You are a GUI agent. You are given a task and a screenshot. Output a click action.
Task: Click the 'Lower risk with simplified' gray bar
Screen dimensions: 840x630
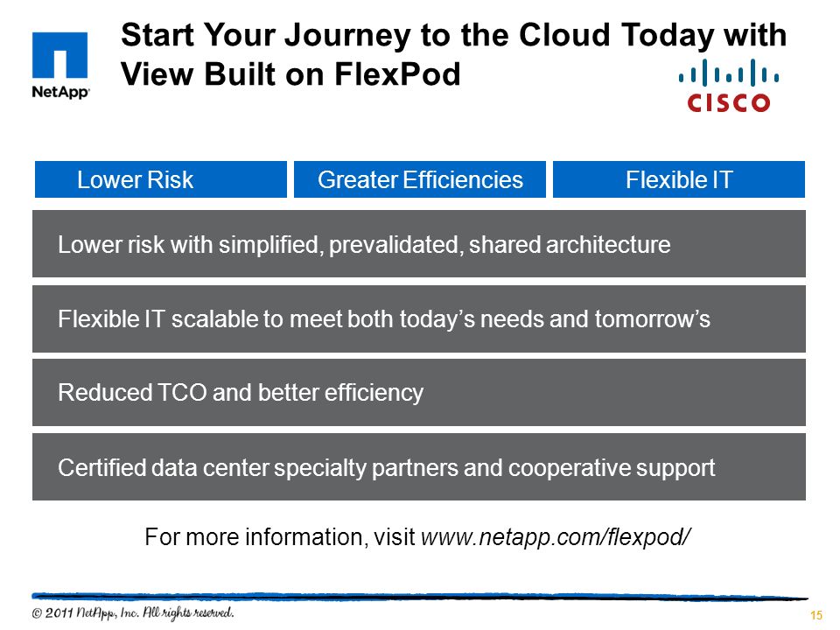click(x=419, y=244)
